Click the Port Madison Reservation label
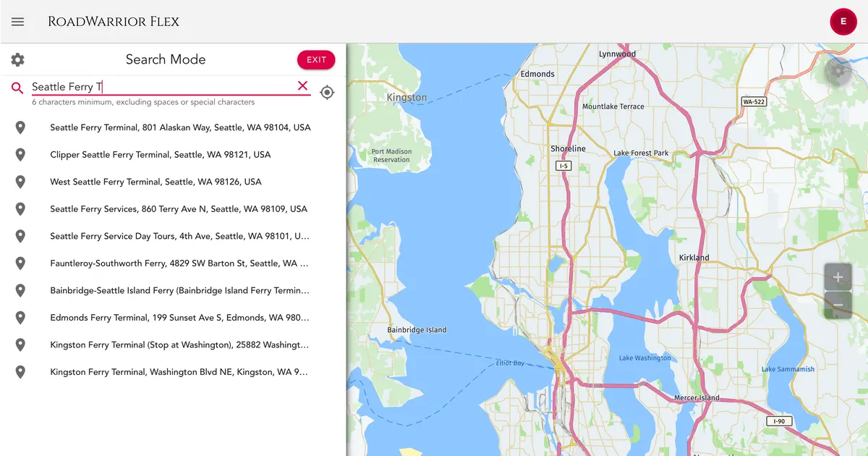Screen dimensions: 868x456 point(392,156)
